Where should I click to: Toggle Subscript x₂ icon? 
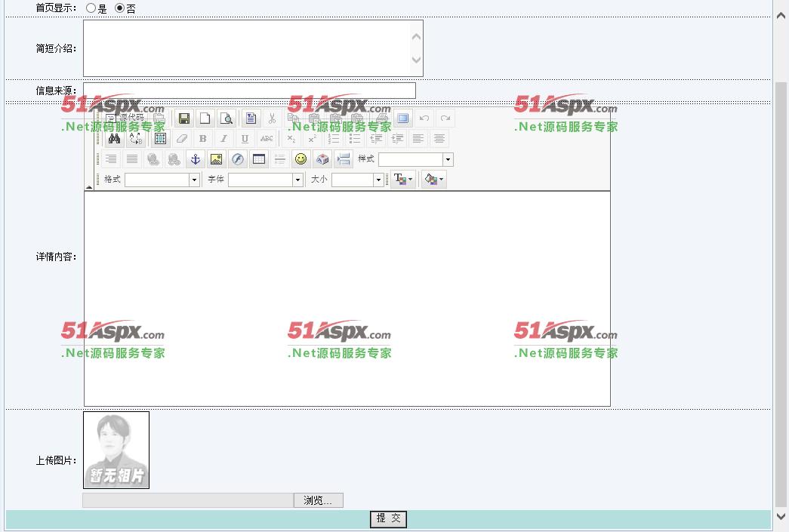coord(291,139)
